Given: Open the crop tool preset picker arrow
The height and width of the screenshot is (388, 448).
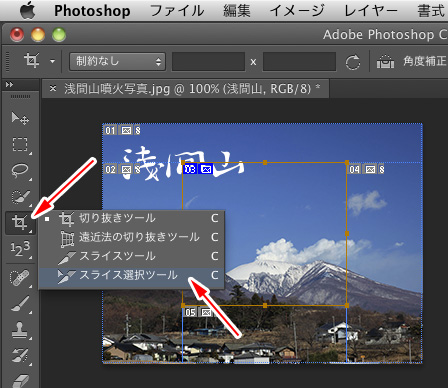Looking at the screenshot, I should coord(52,61).
